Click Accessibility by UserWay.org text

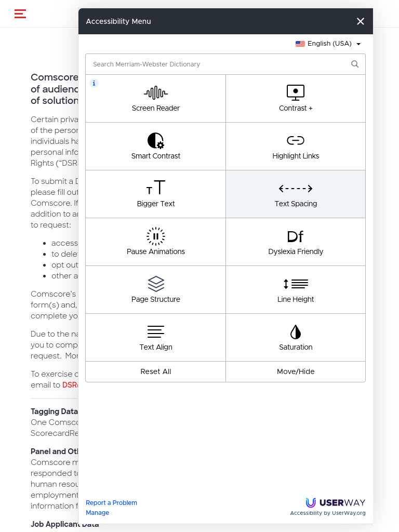point(328,513)
